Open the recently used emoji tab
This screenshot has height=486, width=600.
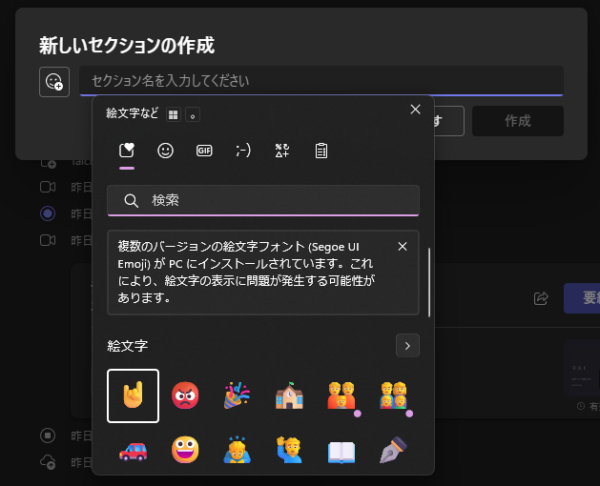tap(127, 151)
